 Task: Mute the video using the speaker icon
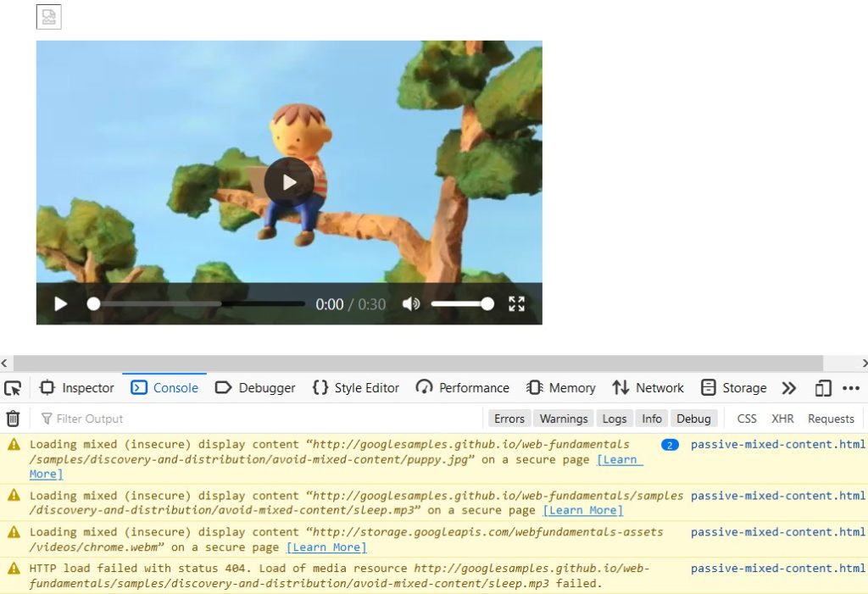click(x=411, y=304)
